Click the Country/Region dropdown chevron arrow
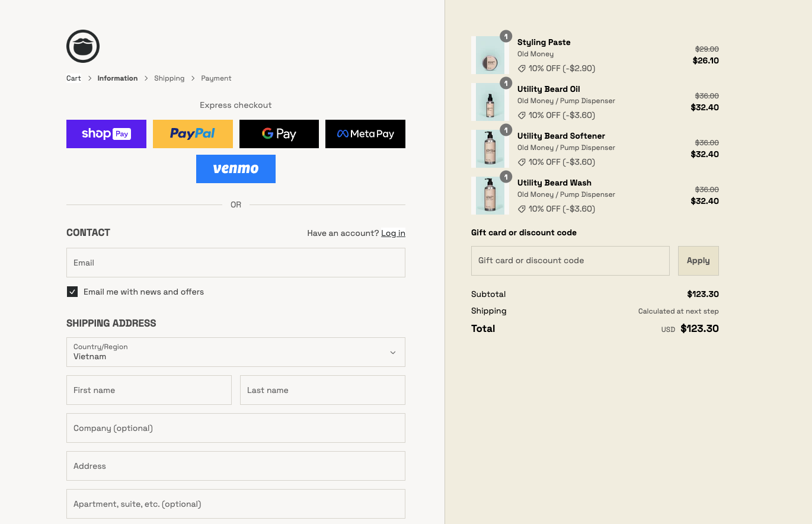812x524 pixels. (392, 353)
